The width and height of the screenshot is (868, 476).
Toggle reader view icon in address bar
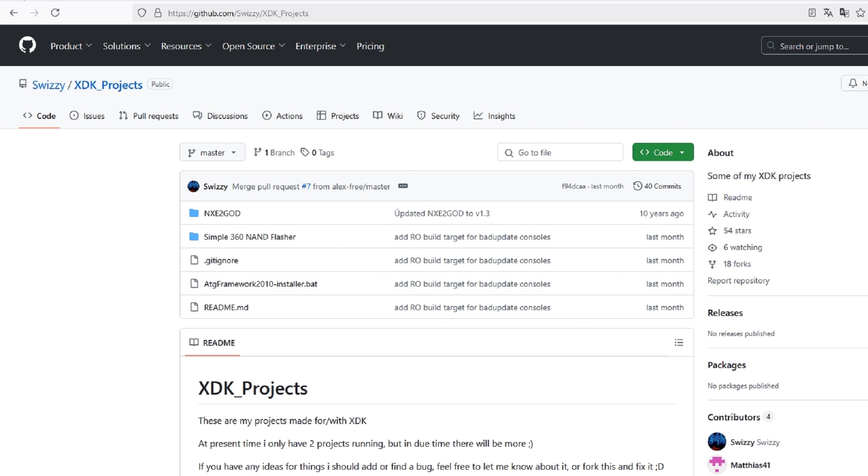tap(812, 13)
